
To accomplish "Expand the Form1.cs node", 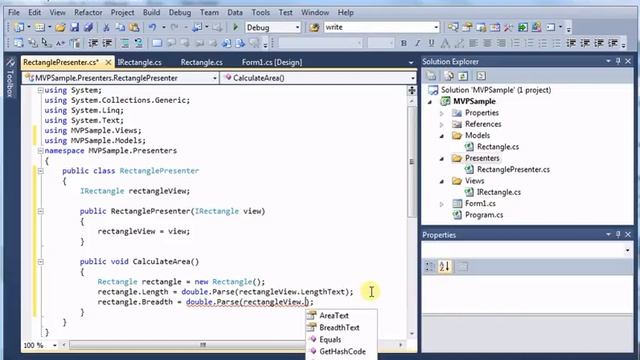I will tap(442, 204).
